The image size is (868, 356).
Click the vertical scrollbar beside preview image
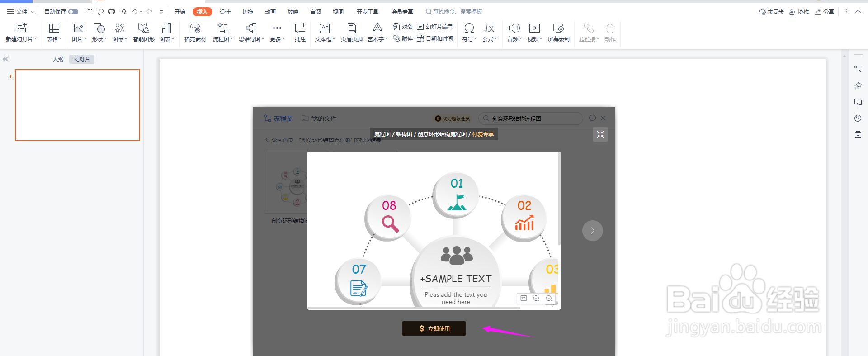(559, 198)
